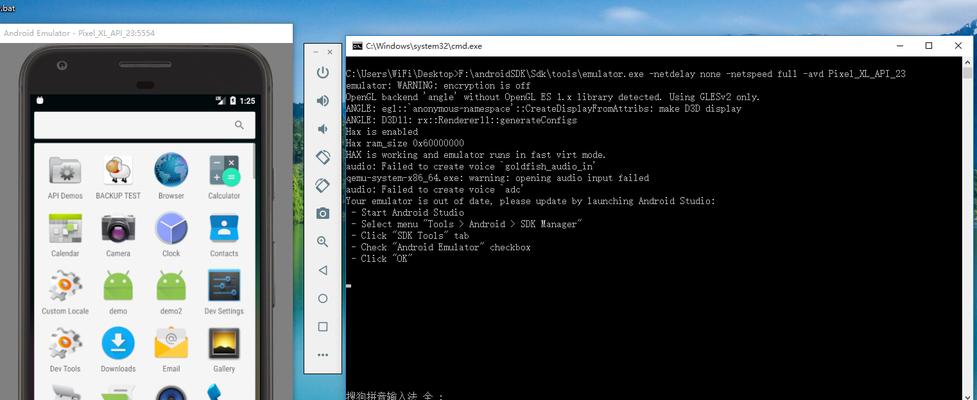
Task: Maximize the cmd.exe window
Action: click(x=929, y=45)
